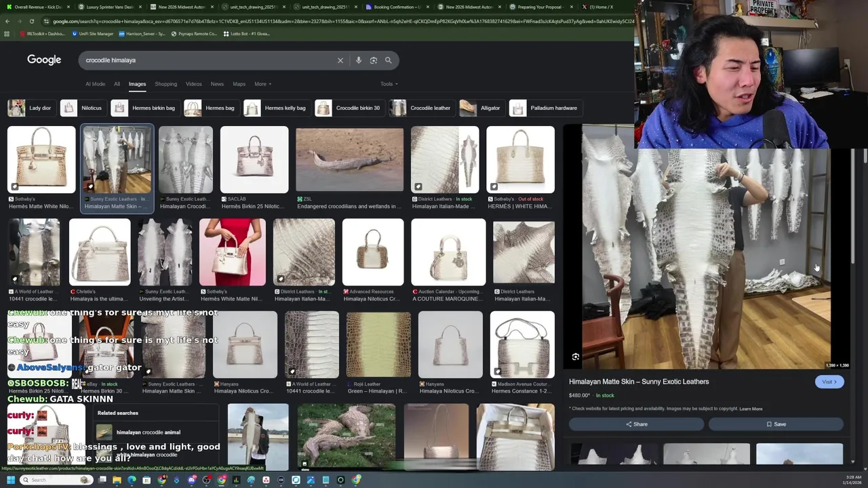Open Microsoft Store from the taskbar
This screenshot has height=488, width=868.
point(146,480)
